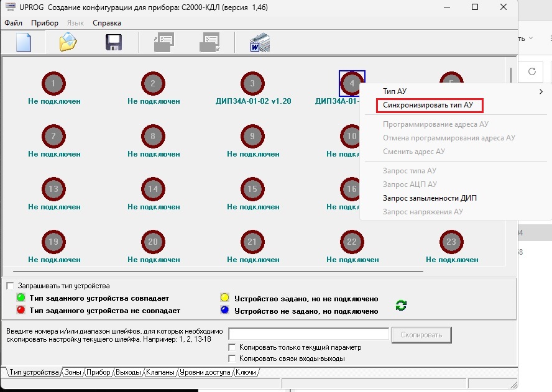Open configuration file via folder icon
Image resolution: width=552 pixels, height=392 pixels.
tap(68, 42)
